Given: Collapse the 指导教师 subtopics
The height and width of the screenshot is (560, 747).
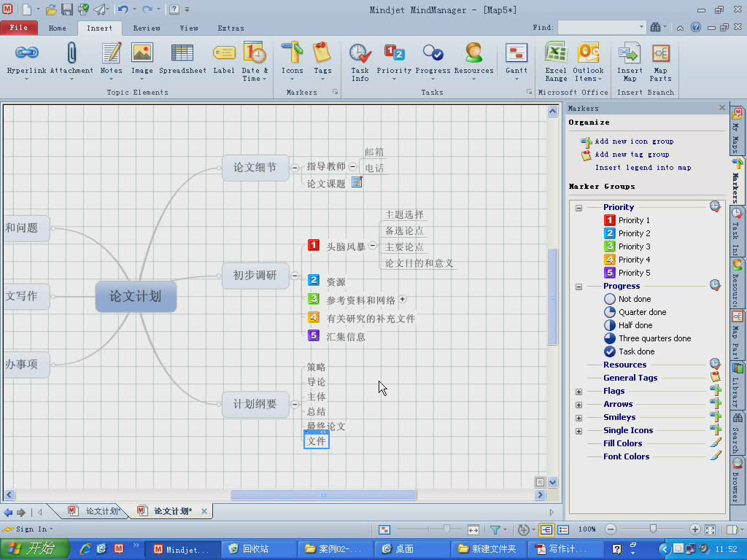Looking at the screenshot, I should pos(352,166).
